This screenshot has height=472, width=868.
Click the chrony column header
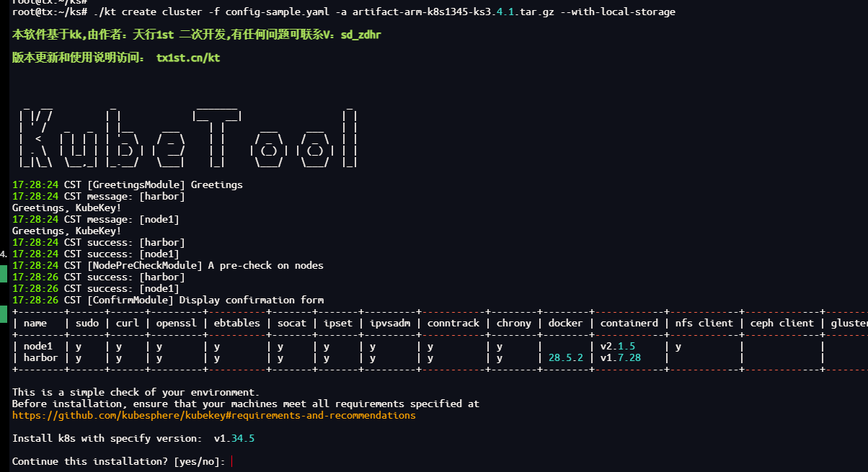[x=514, y=323]
